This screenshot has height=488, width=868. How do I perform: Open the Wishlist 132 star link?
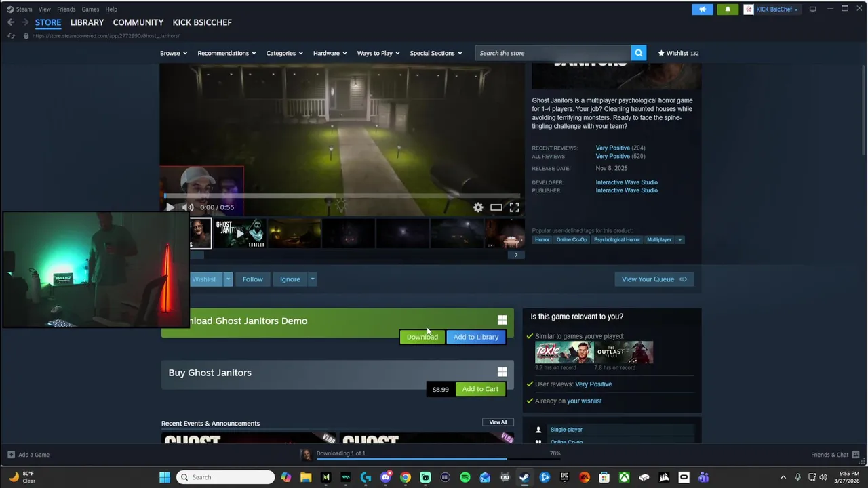678,53
